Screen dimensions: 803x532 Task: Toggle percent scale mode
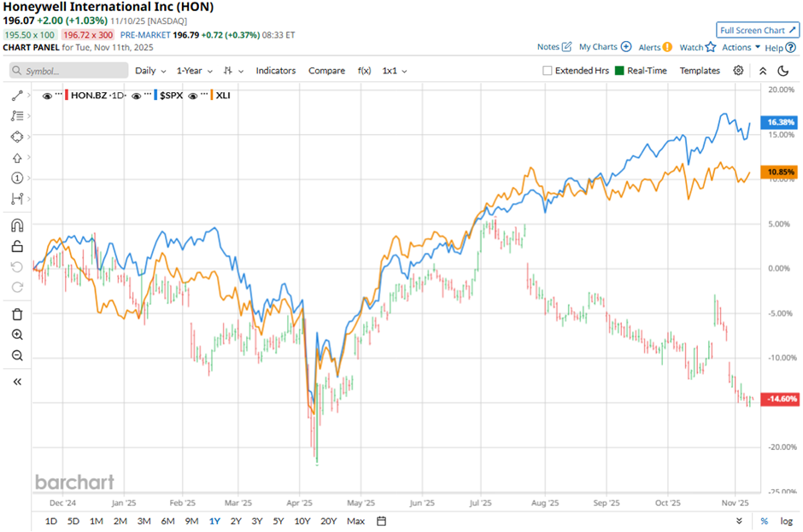pos(764,521)
